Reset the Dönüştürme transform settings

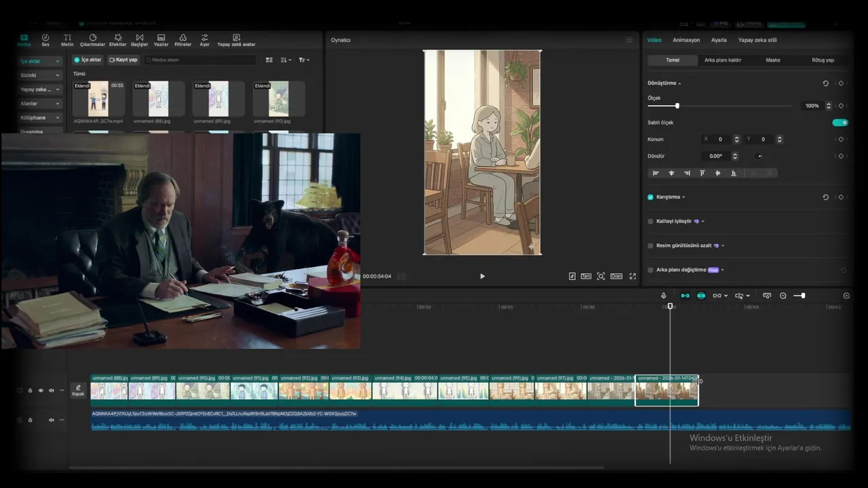tap(825, 83)
